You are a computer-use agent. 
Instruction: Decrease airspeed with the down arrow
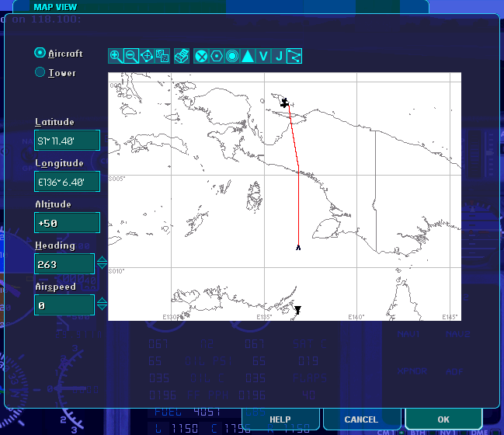(103, 308)
